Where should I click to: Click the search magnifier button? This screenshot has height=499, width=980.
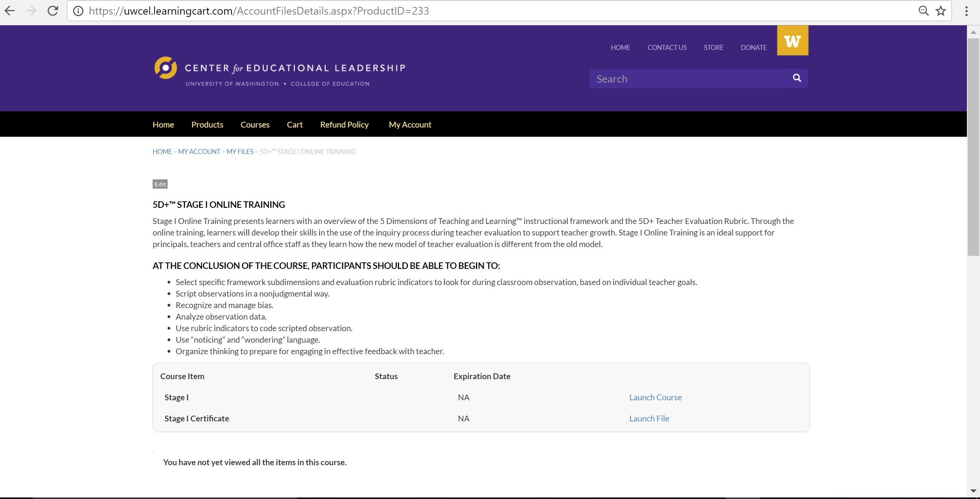pos(797,78)
